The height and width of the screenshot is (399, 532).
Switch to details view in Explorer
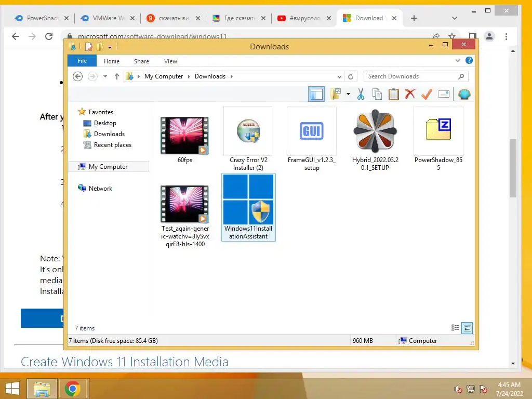pyautogui.click(x=455, y=328)
